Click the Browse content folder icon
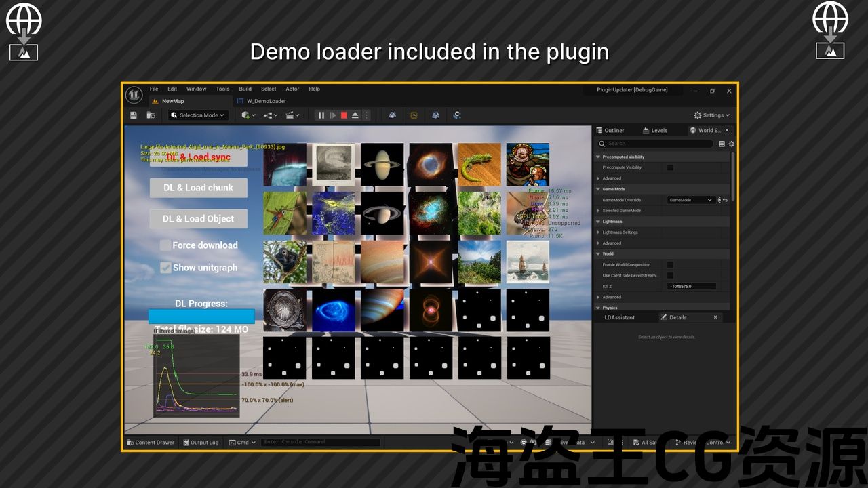868x488 pixels. [x=149, y=115]
